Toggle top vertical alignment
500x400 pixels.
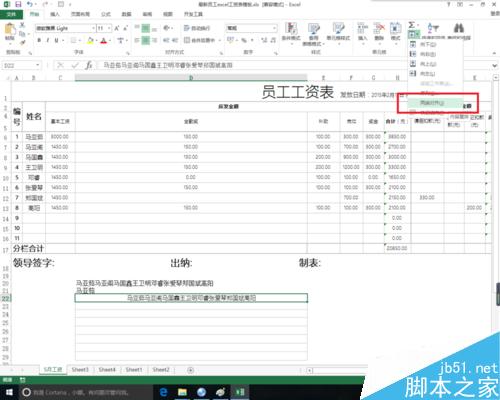pos(137,28)
